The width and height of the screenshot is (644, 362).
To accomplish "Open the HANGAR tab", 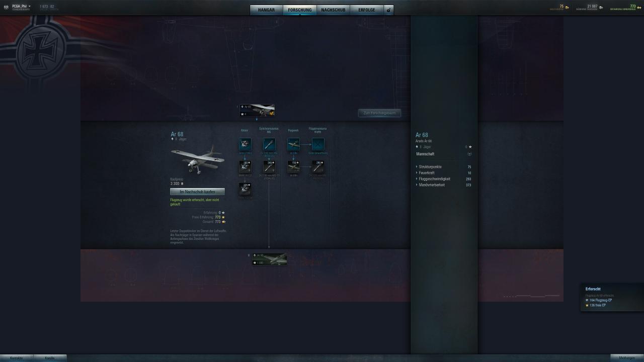I will [266, 10].
